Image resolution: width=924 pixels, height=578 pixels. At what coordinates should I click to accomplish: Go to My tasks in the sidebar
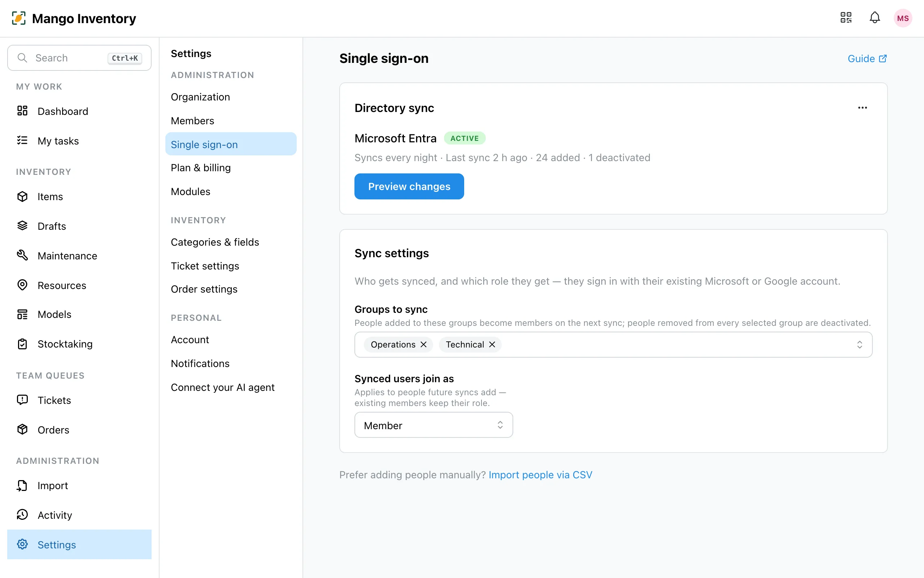[79, 141]
